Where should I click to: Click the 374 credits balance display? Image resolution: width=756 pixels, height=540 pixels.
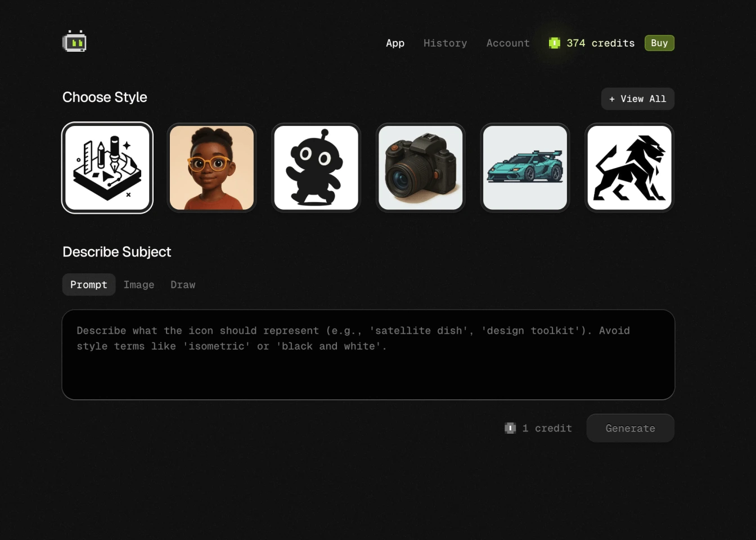[601, 43]
